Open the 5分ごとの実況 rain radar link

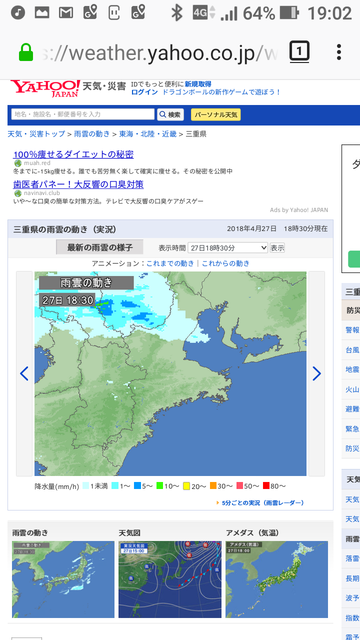[263, 503]
